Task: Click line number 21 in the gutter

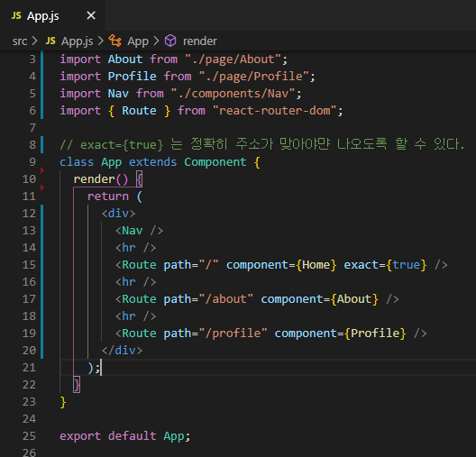Action: point(29,368)
